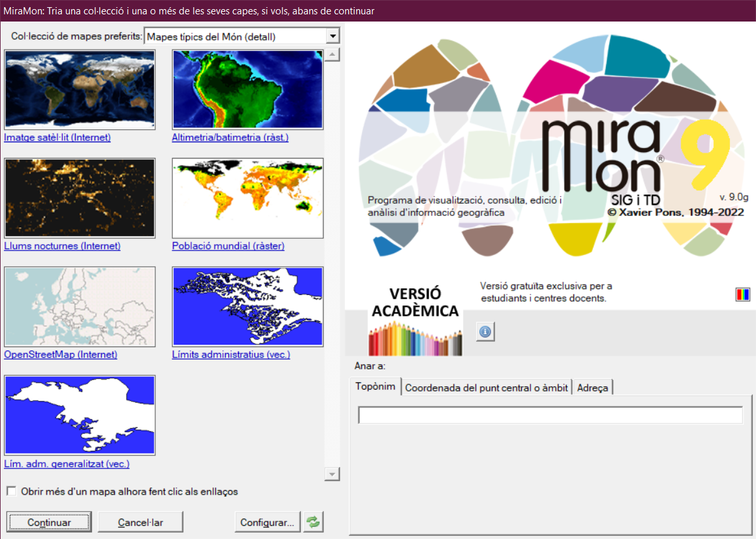Open Límits administratius (vec.) link
Image resolution: width=756 pixels, height=539 pixels.
pos(231,355)
